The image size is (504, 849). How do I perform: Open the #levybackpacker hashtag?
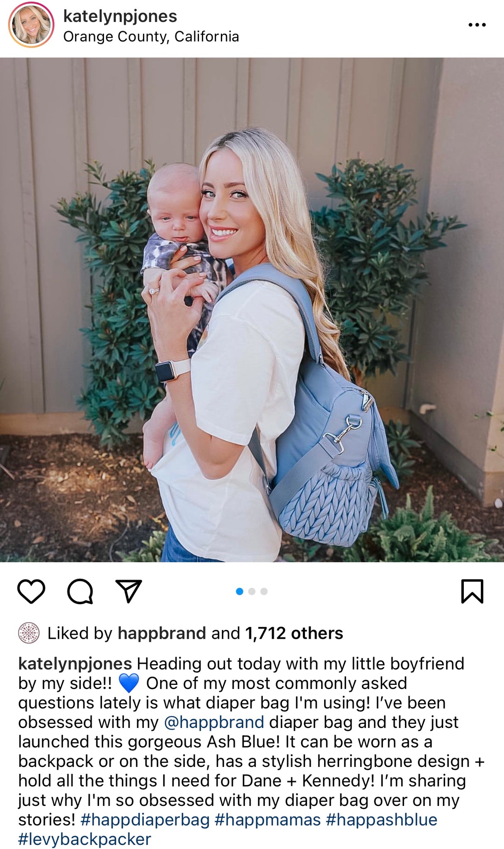pos(85,839)
